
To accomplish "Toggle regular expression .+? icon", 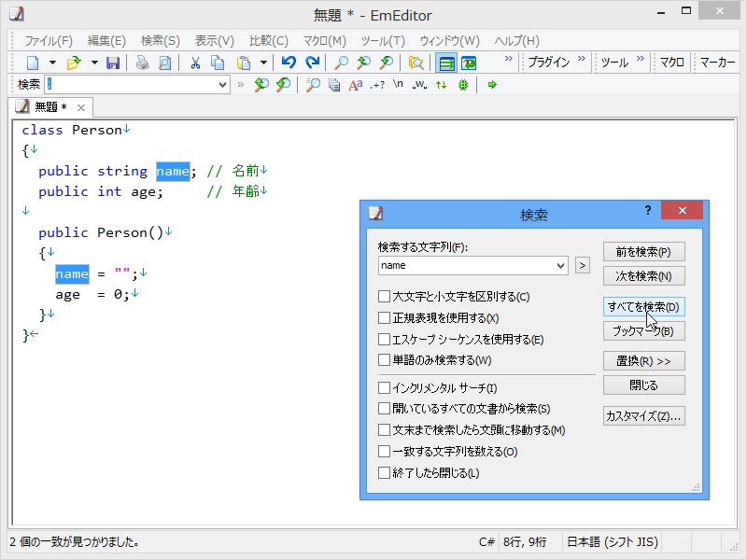I will 377,85.
